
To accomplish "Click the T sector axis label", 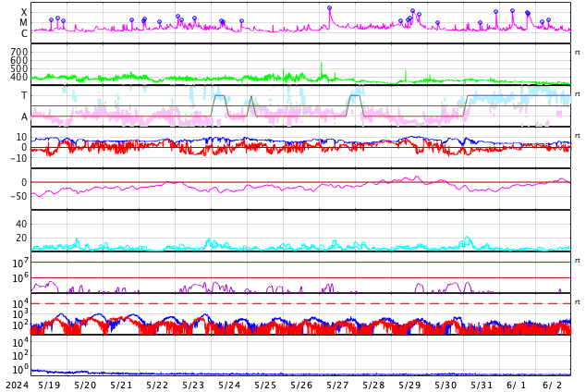I will [x=24, y=95].
